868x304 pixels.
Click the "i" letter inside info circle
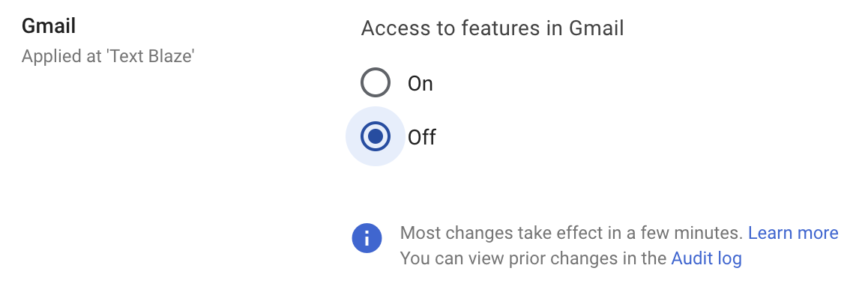[x=367, y=240]
